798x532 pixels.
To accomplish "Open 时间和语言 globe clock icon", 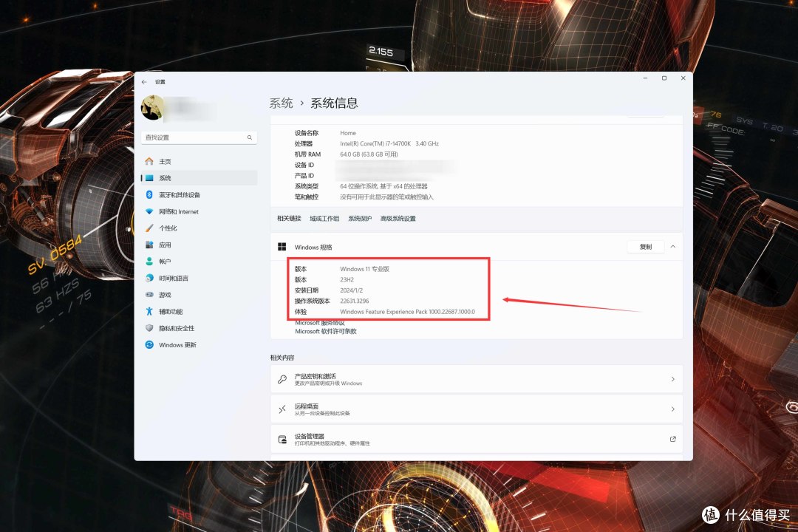I will 149,278.
